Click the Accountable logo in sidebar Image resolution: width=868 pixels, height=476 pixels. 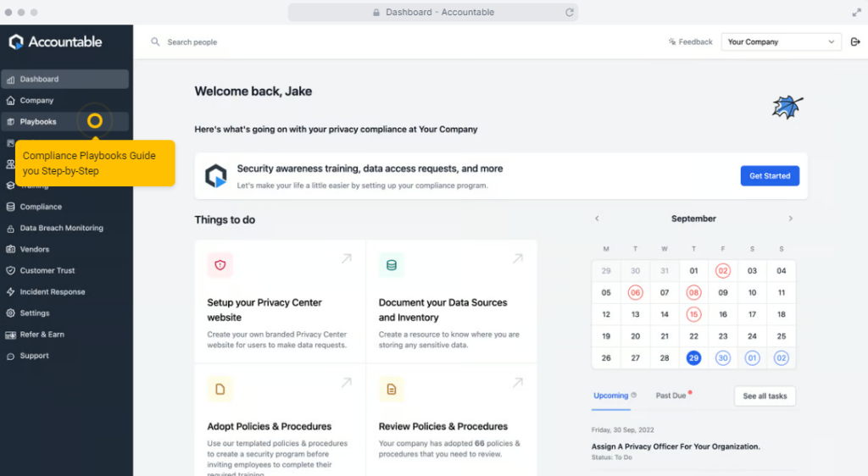coord(55,42)
